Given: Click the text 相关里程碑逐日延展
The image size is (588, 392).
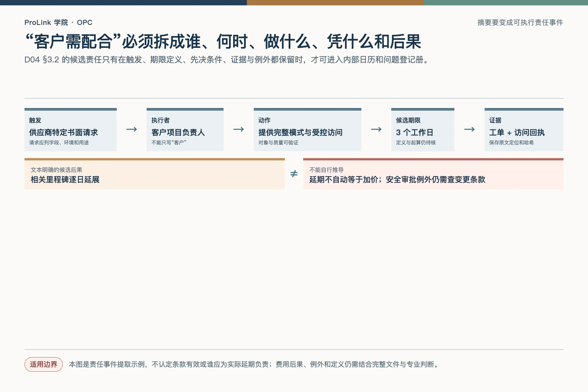Looking at the screenshot, I should click(x=65, y=180).
